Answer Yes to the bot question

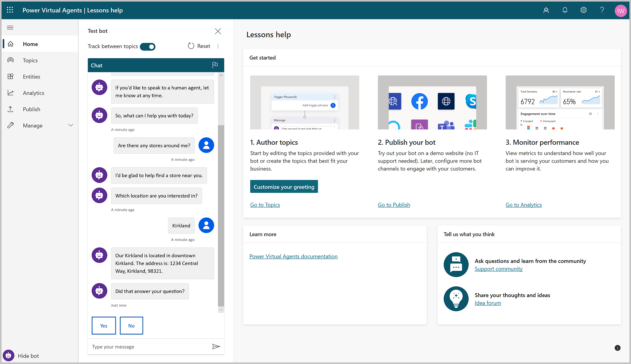pos(104,326)
